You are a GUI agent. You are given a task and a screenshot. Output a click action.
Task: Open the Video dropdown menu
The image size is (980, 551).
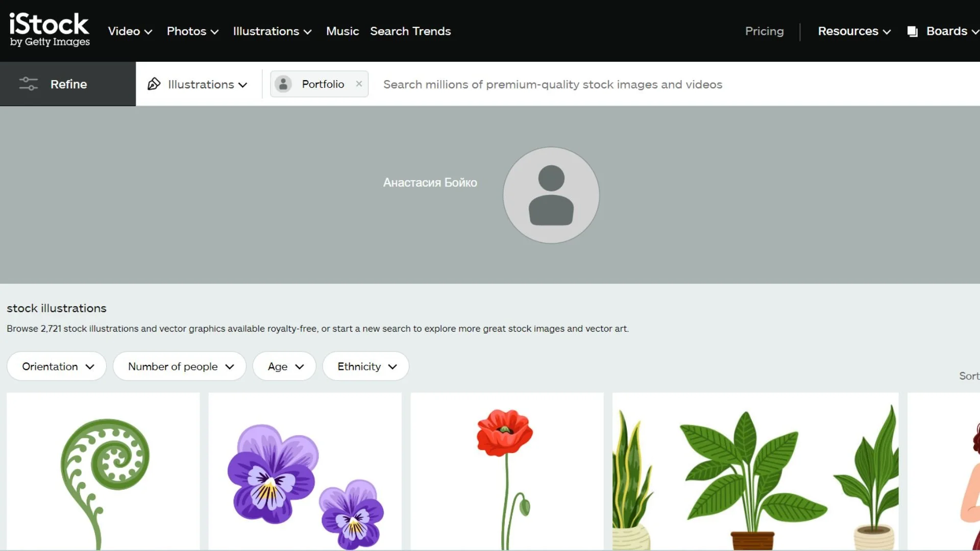coord(129,31)
